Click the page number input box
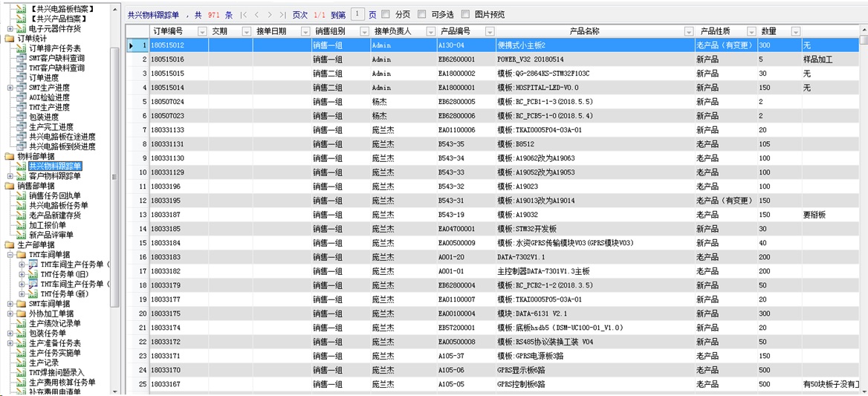The height and width of the screenshot is (396, 868). click(357, 14)
